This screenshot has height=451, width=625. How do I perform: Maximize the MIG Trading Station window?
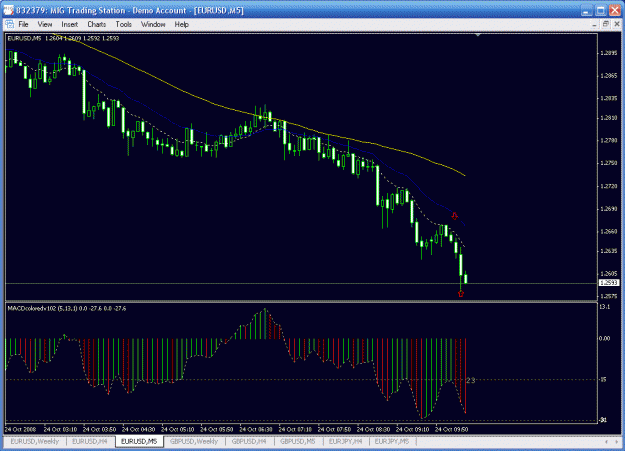click(600, 10)
